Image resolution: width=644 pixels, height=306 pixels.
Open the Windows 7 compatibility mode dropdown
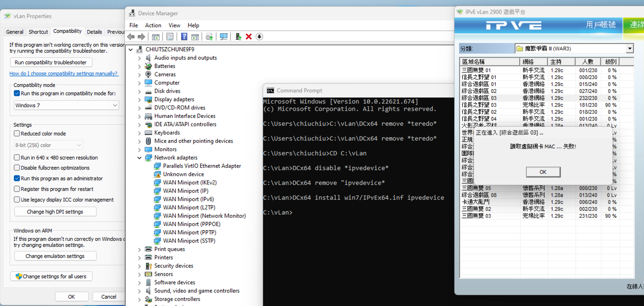(66, 105)
